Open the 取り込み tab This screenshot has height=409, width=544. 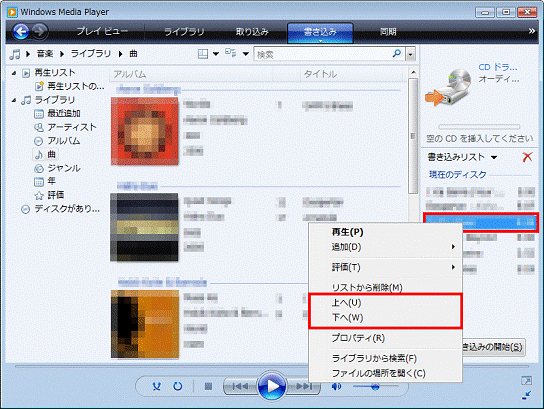coord(252,32)
